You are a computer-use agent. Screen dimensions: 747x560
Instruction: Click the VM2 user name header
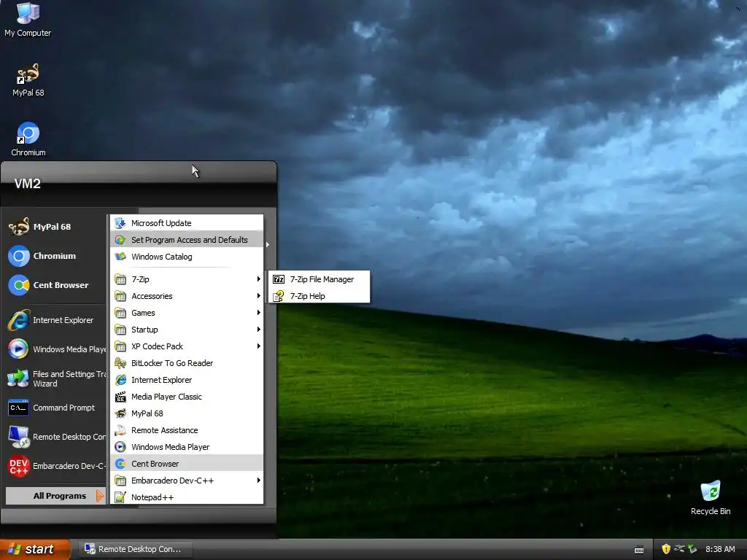point(27,183)
